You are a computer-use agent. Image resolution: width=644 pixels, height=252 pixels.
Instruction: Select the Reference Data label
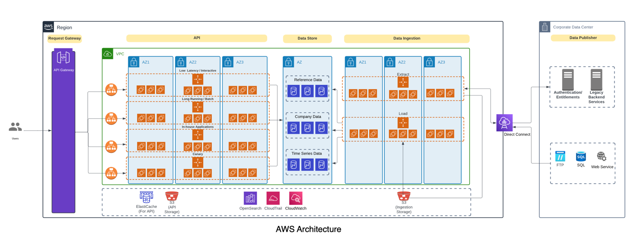pos(308,80)
